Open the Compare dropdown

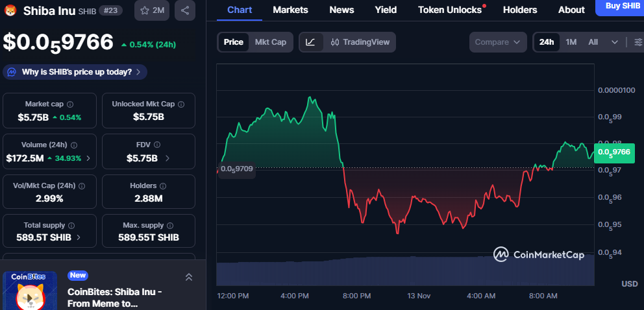click(x=497, y=42)
